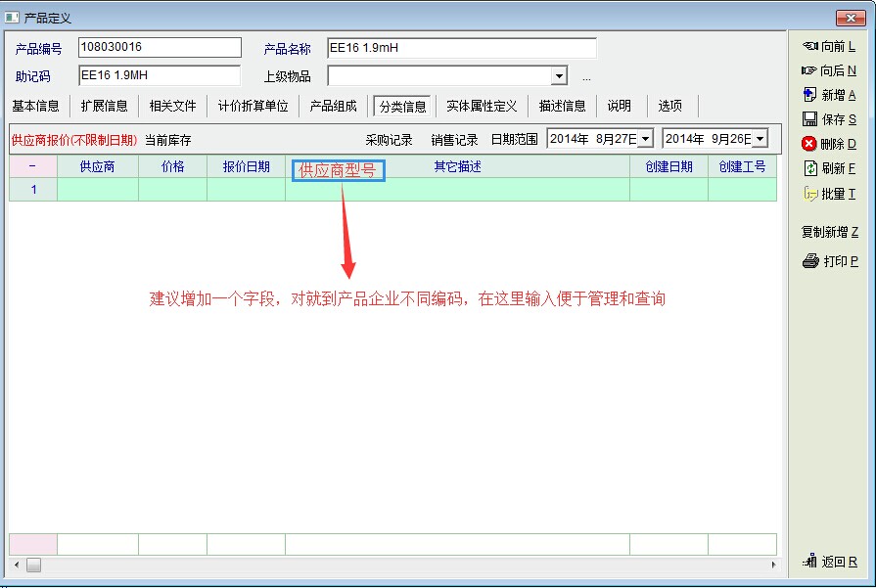Click the 新增 (add new) icon button

click(x=828, y=95)
